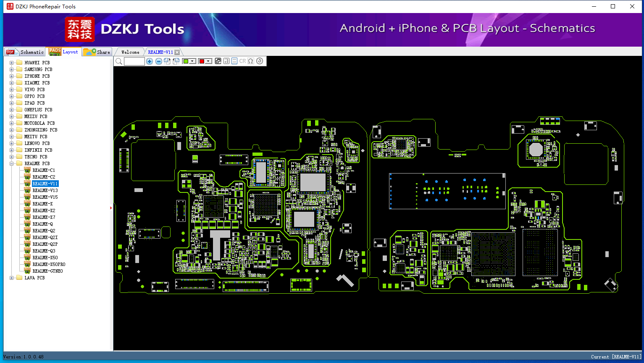The height and width of the screenshot is (363, 644).
Task: Expand the IPHONE PCB folder
Action: (x=12, y=76)
